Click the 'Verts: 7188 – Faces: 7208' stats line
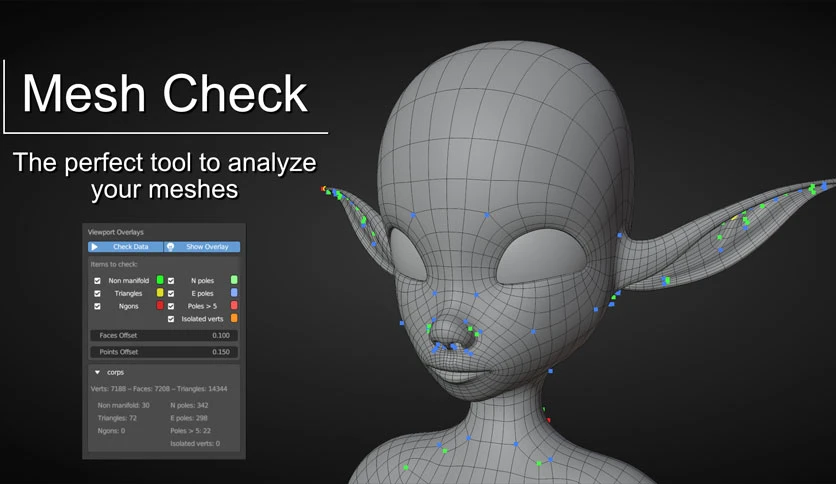 point(159,389)
